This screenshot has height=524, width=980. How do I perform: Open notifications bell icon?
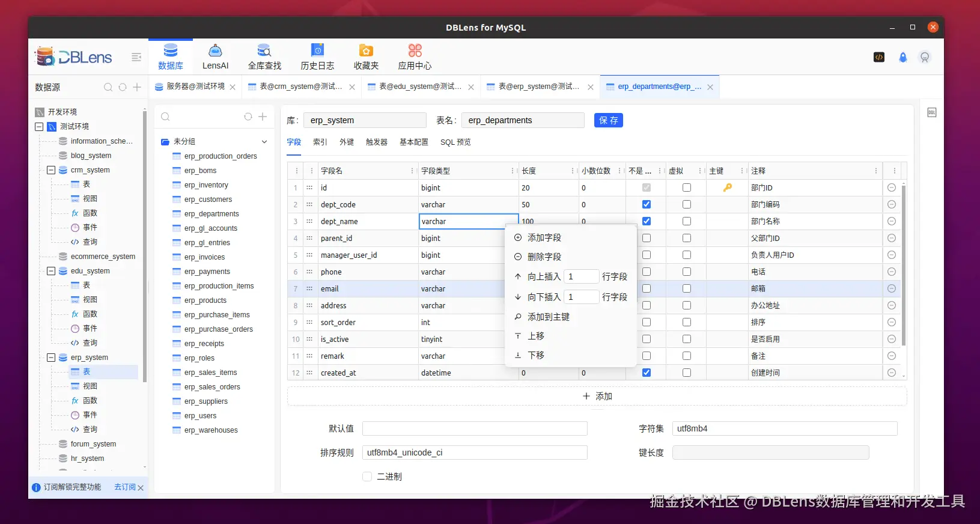[x=902, y=57]
